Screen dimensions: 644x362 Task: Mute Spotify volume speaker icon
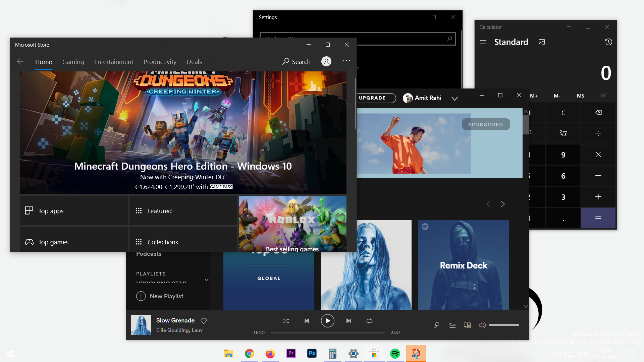coord(482,325)
